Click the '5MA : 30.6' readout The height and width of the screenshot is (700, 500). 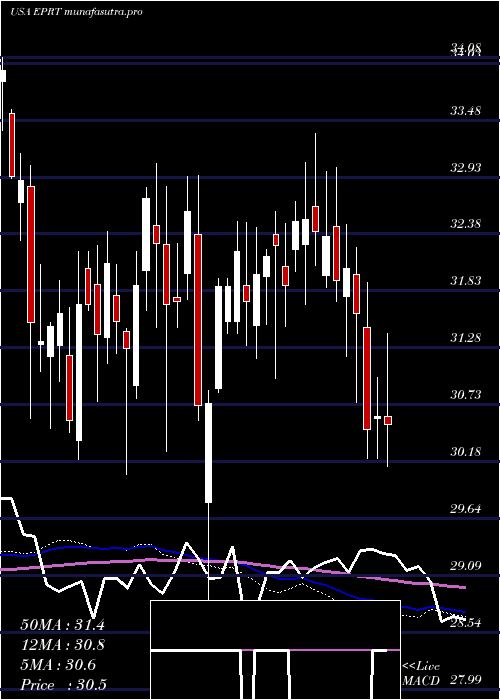point(58,664)
